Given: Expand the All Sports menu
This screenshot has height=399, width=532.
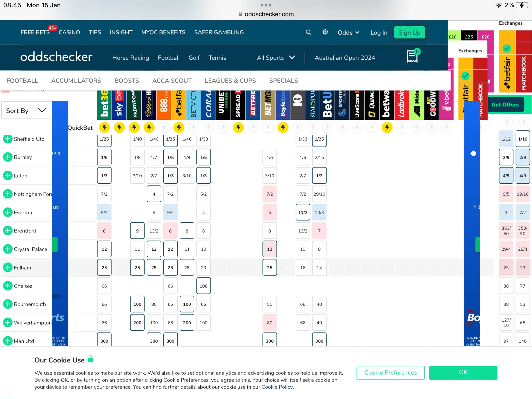Looking at the screenshot, I should (276, 58).
